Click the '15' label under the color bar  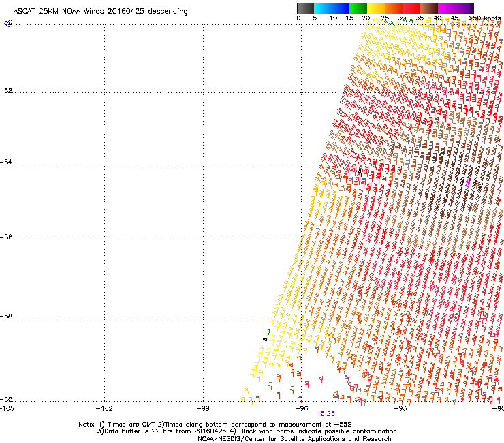[x=349, y=18]
